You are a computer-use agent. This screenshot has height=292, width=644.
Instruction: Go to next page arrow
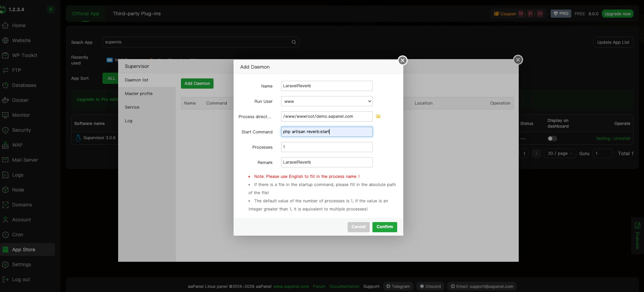click(536, 153)
